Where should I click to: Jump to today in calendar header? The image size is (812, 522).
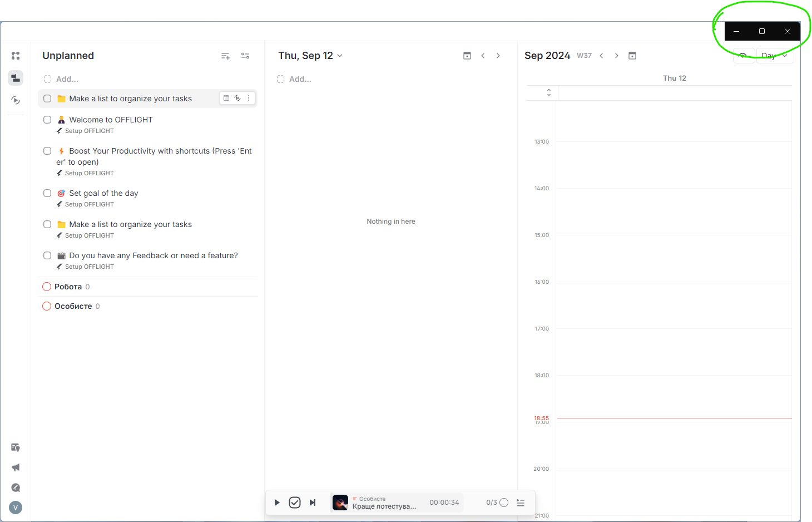pos(632,56)
